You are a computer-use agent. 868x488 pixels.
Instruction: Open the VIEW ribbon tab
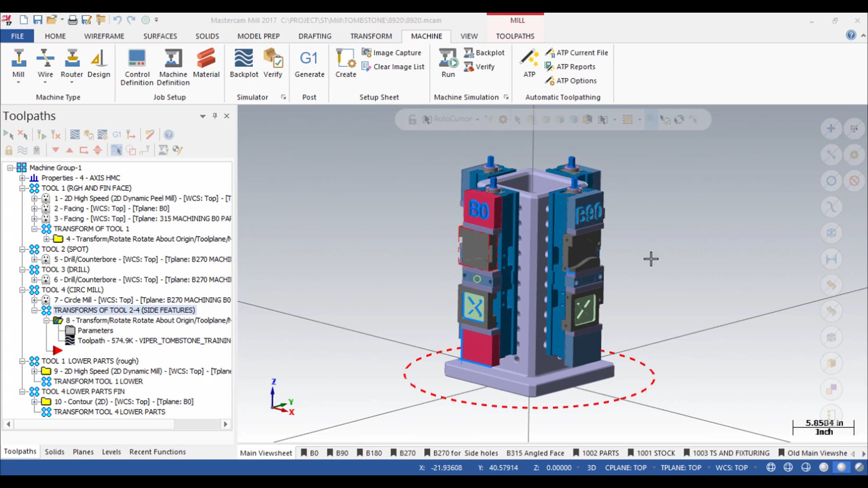(469, 36)
